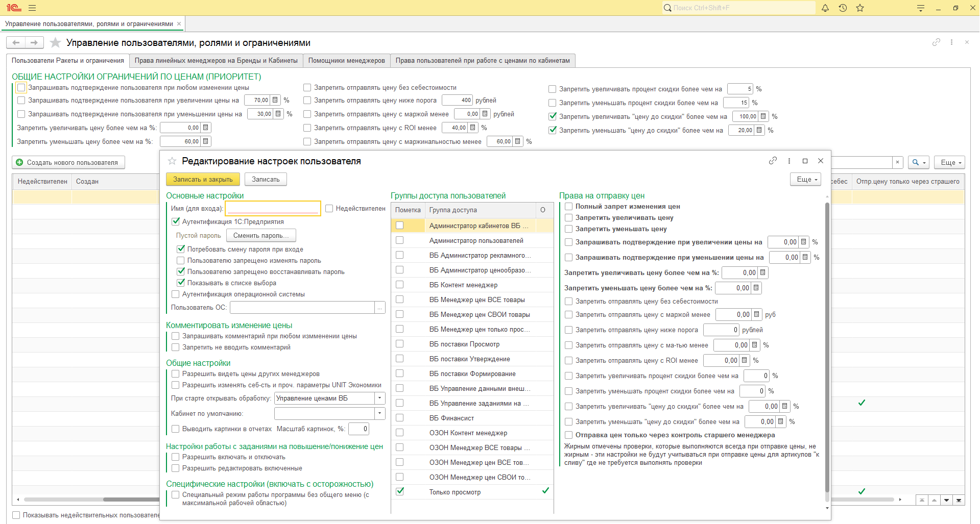Sort by Группа доступа column header
This screenshot has width=980, height=524.
[x=480, y=210]
